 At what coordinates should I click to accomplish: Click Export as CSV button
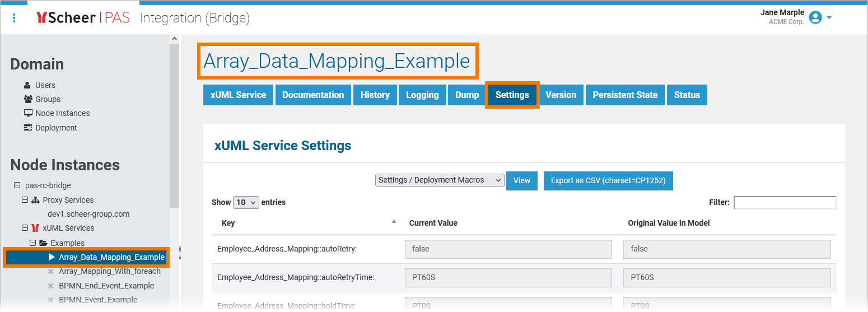[x=608, y=180]
